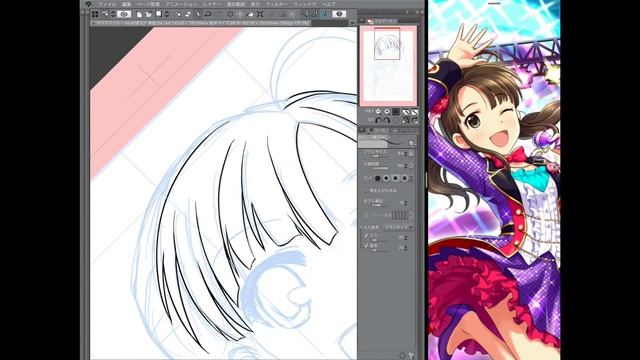
Task: Click the New document icon
Action: click(x=139, y=14)
